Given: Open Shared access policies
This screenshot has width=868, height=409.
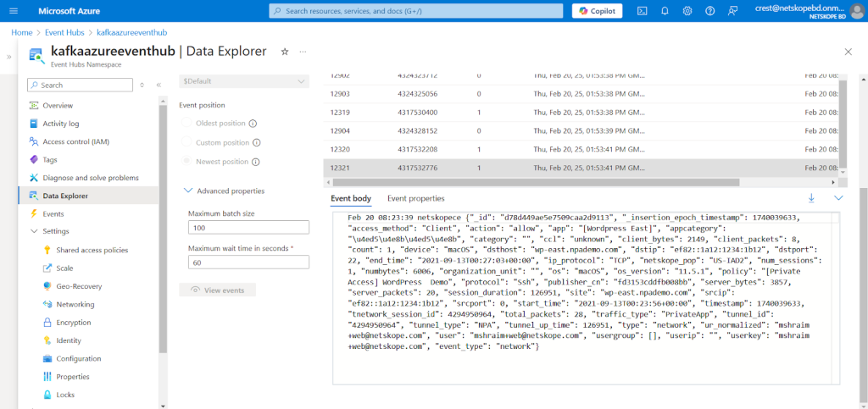Looking at the screenshot, I should [92, 251].
